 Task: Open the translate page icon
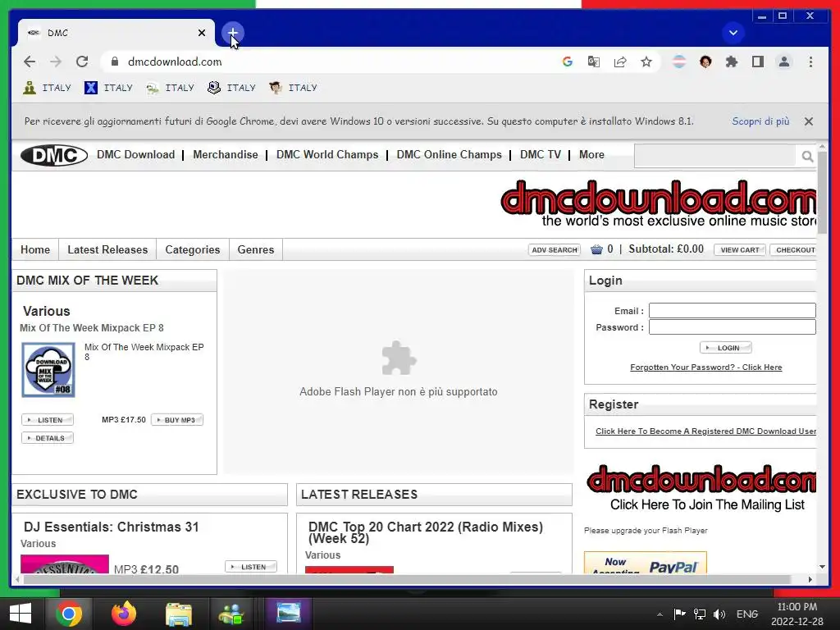(594, 62)
